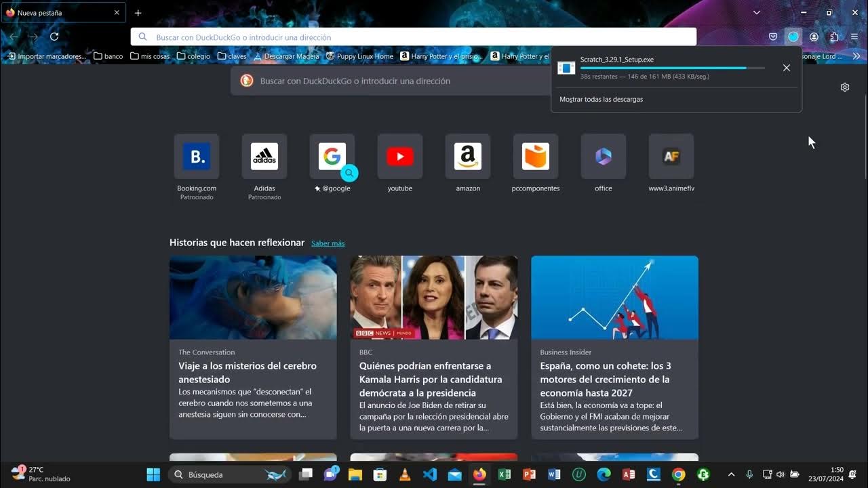Click Saber más link beside stories heading
The height and width of the screenshot is (488, 868).
[328, 243]
